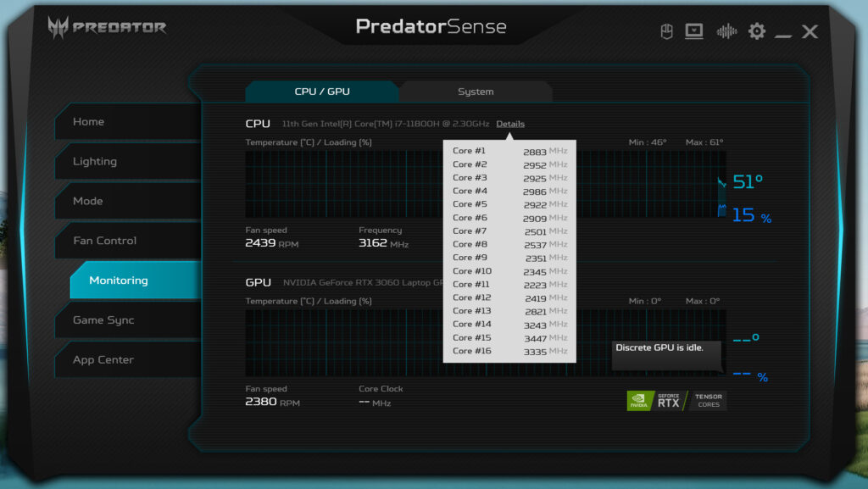Click the Predator logo
868x489 pixels.
107,27
